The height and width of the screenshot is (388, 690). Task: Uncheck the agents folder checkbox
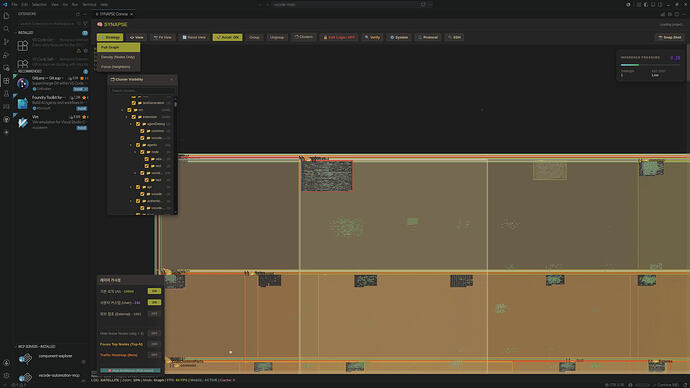tap(138, 145)
